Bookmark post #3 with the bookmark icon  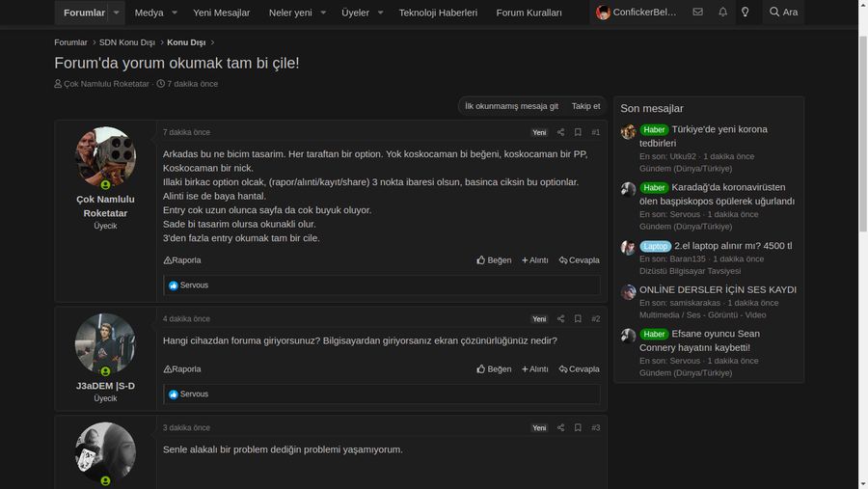click(x=578, y=427)
